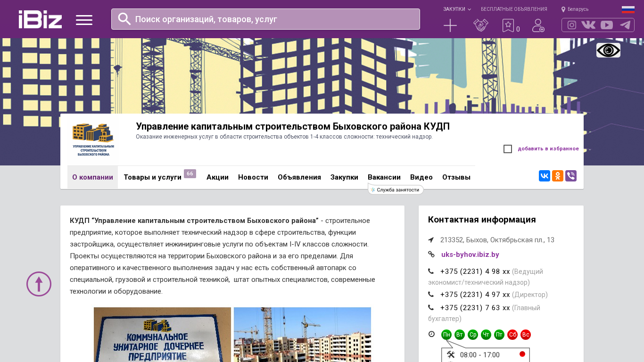Reveal chief accountant's phone +375 (2231) 7 63 xx
This screenshot has height=362, width=644.
click(475, 308)
